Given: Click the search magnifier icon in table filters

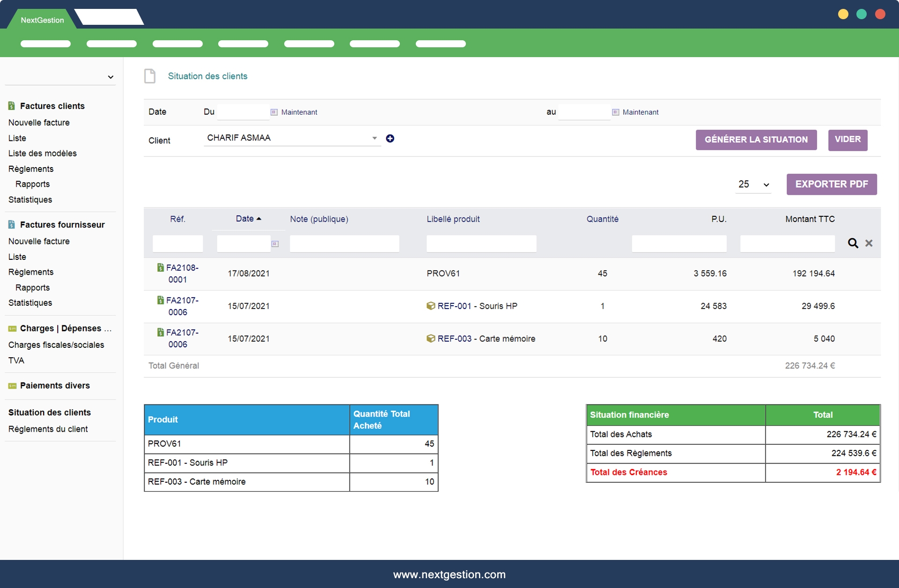Looking at the screenshot, I should click(x=853, y=243).
